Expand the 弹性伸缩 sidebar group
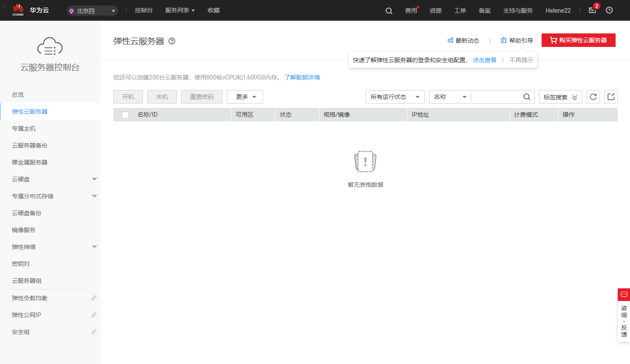Viewport: 630px width, 364px height. click(94, 247)
